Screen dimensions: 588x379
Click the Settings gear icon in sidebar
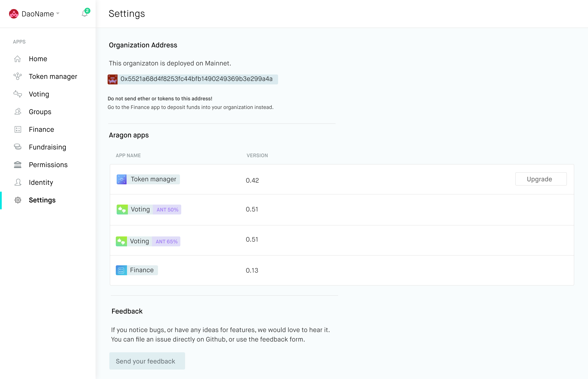[x=18, y=200]
